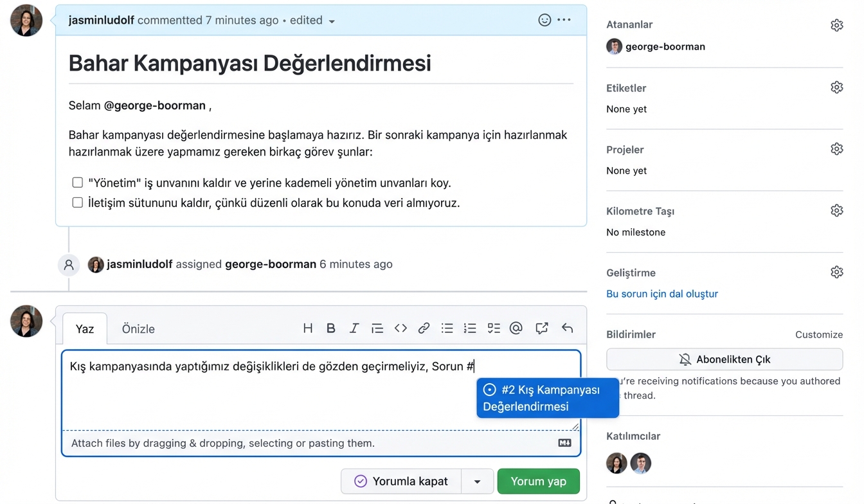Screen dimensions: 864x504
Task: Expand the edited history dropdown
Action: coord(331,20)
